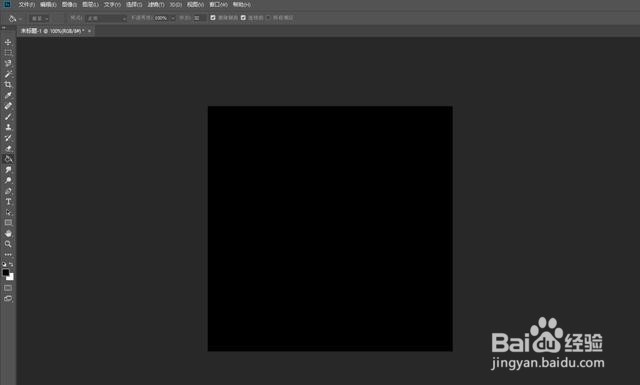This screenshot has height=385, width=640.
Task: Open the 窗口 (Window) menu
Action: 218,4
